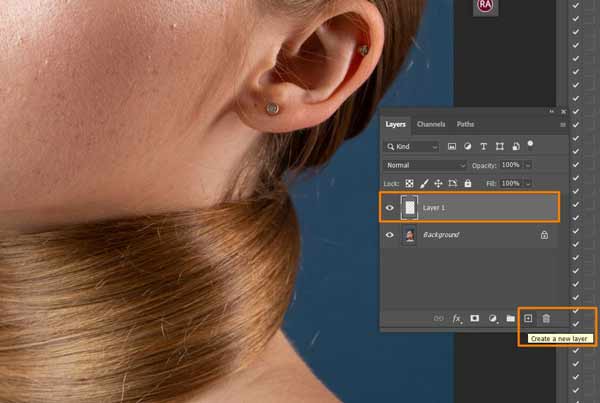Toggle lock transparent pixels
Screen dimensions: 600x403
(409, 184)
